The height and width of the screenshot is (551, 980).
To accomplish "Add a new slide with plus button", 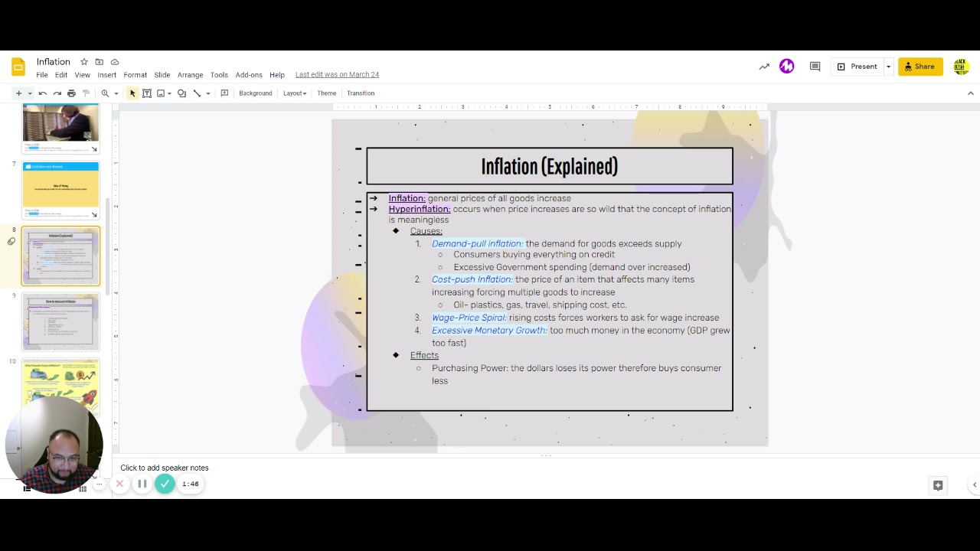I will (x=18, y=93).
